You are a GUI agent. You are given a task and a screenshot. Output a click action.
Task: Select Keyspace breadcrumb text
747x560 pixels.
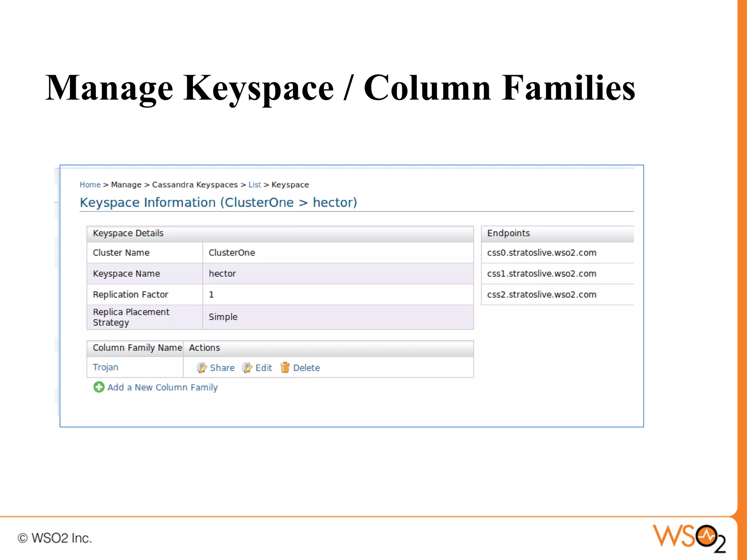[x=290, y=184]
